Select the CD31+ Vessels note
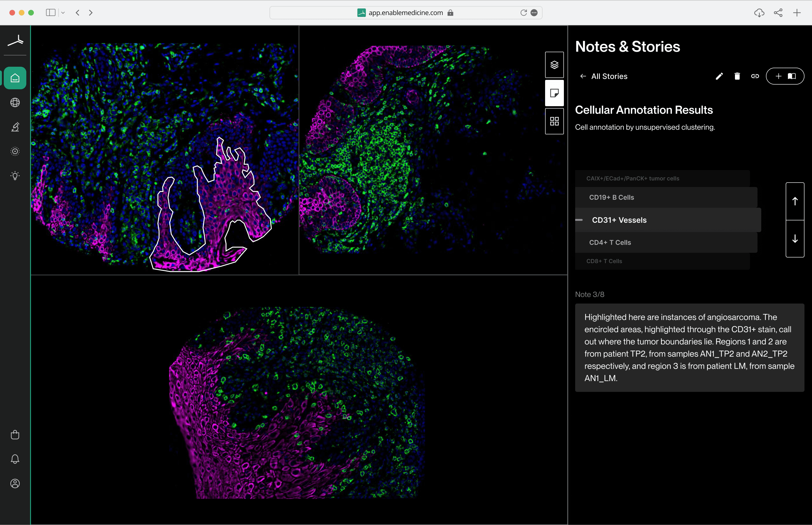The image size is (812, 525). (668, 220)
